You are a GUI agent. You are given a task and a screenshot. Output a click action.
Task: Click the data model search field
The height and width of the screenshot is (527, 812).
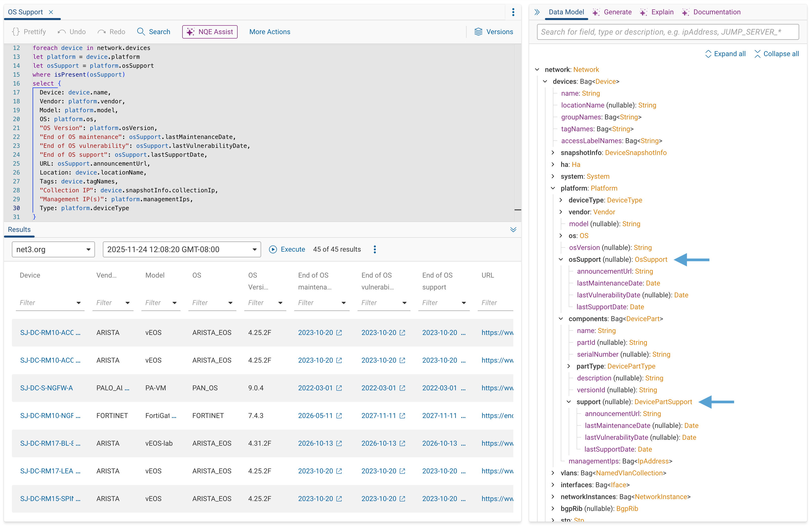[668, 32]
